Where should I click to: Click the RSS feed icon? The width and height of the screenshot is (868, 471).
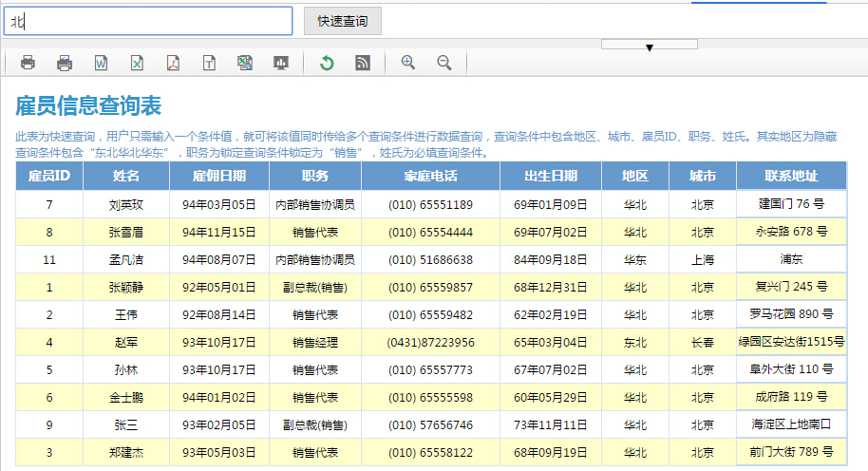click(363, 63)
